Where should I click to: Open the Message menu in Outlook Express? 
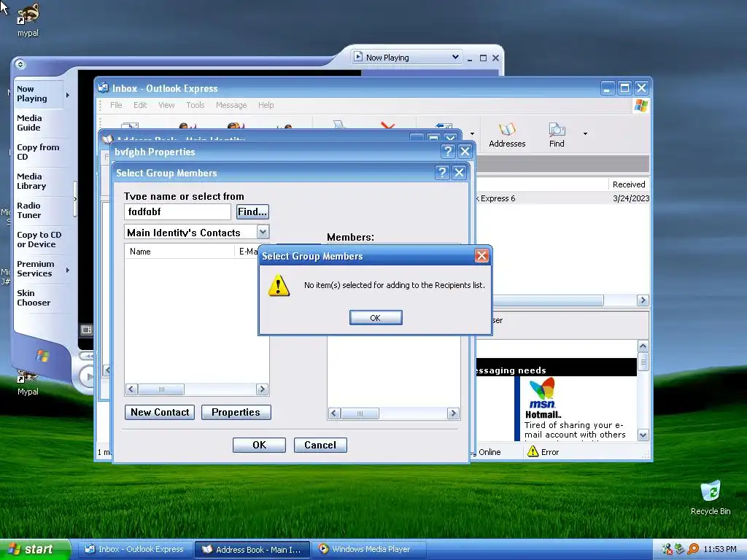231,105
